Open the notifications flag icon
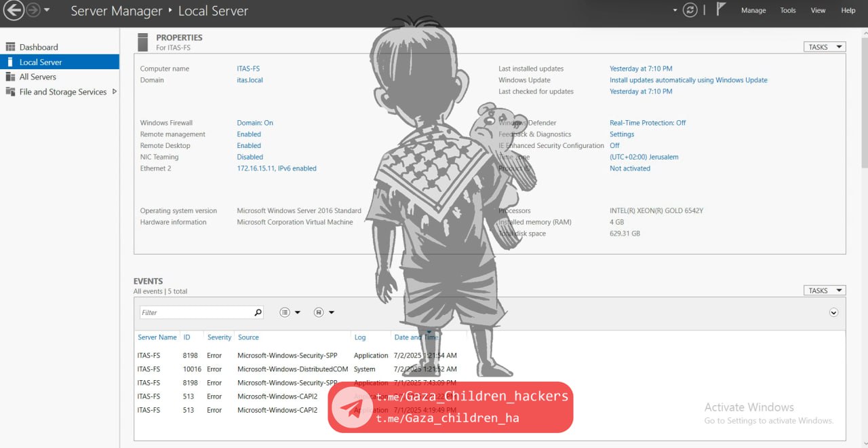This screenshot has width=868, height=448. coord(722,10)
